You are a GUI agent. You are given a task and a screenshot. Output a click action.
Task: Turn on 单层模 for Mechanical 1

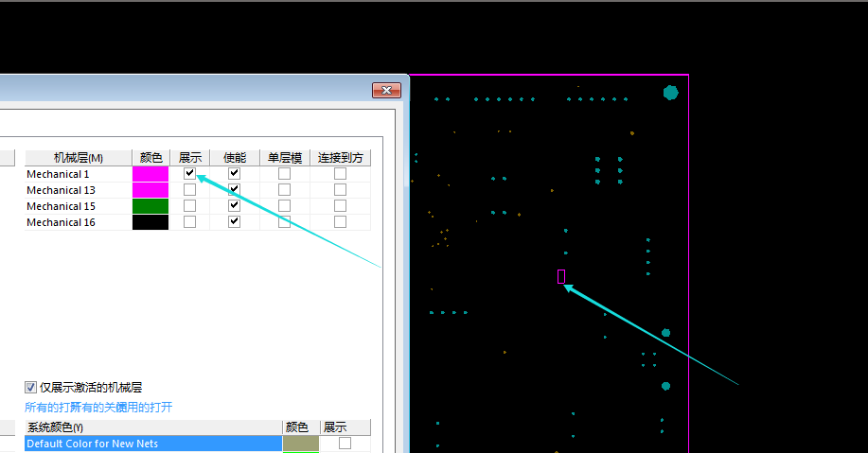(x=284, y=174)
